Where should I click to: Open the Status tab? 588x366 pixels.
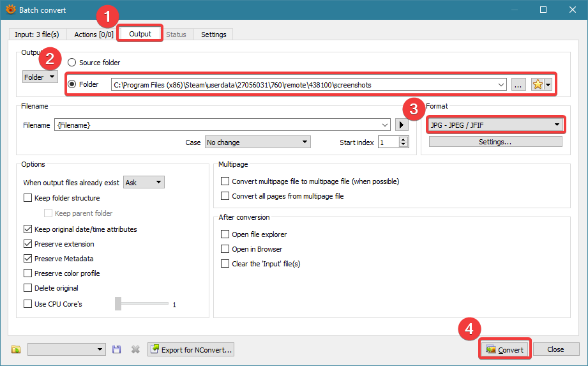point(176,34)
